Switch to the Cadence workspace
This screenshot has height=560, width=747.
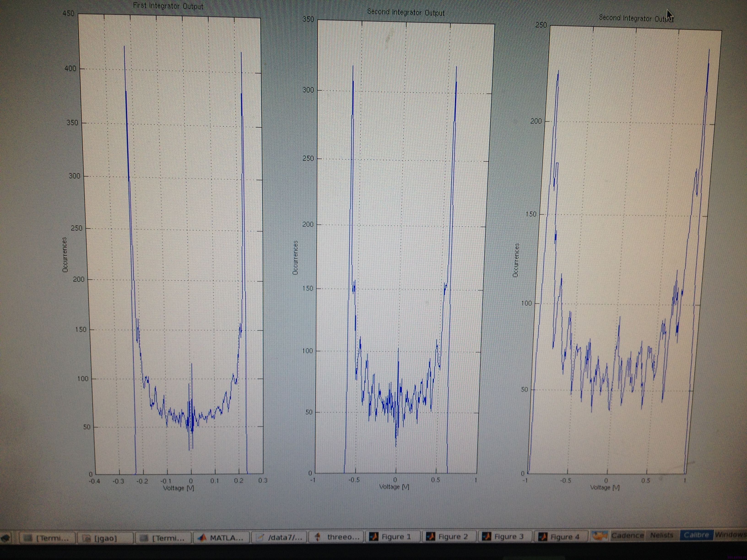pos(628,535)
